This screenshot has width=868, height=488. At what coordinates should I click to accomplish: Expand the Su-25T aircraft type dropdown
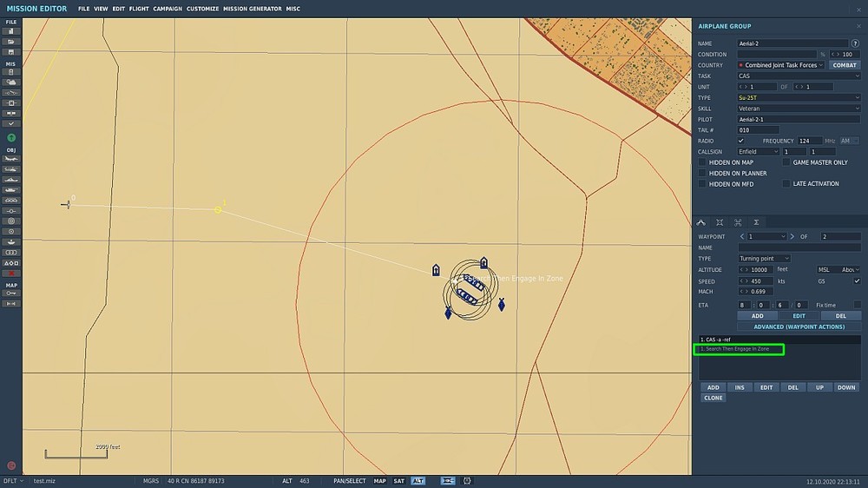click(799, 97)
